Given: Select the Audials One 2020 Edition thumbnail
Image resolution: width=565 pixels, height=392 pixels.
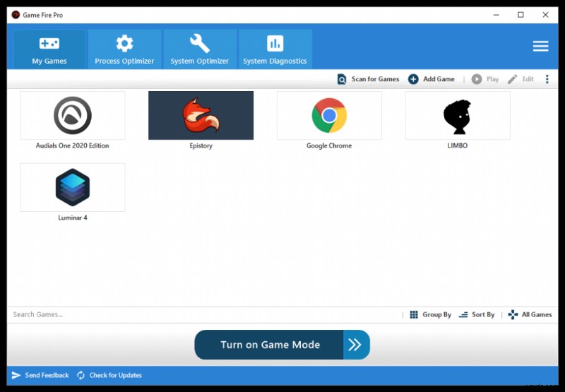Looking at the screenshot, I should click(73, 115).
